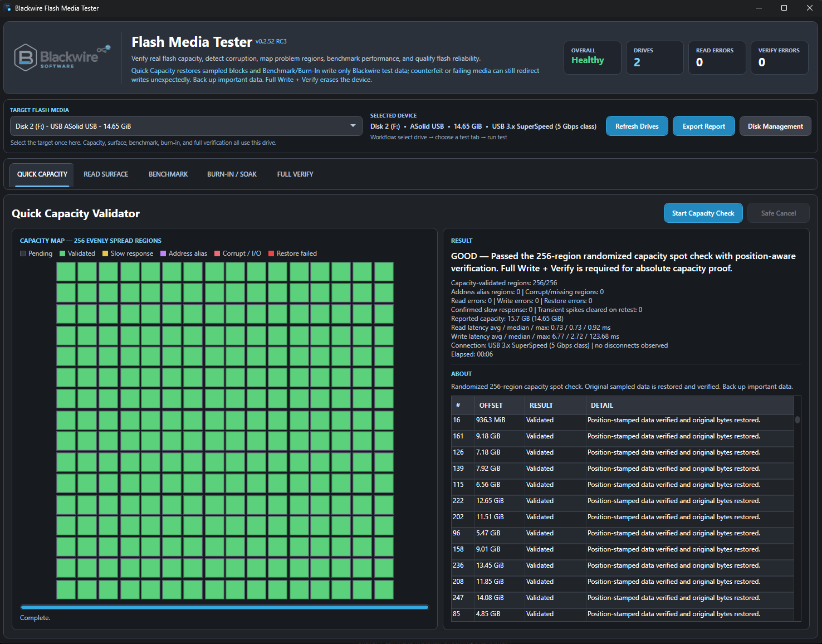This screenshot has height=644, width=822.
Task: Click the first green capacity map cell
Action: 66,271
